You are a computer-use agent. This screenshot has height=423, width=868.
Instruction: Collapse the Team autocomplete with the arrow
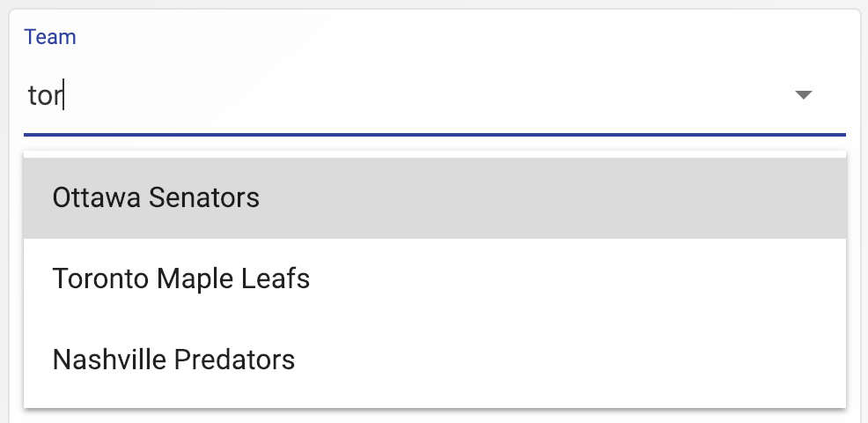[803, 95]
